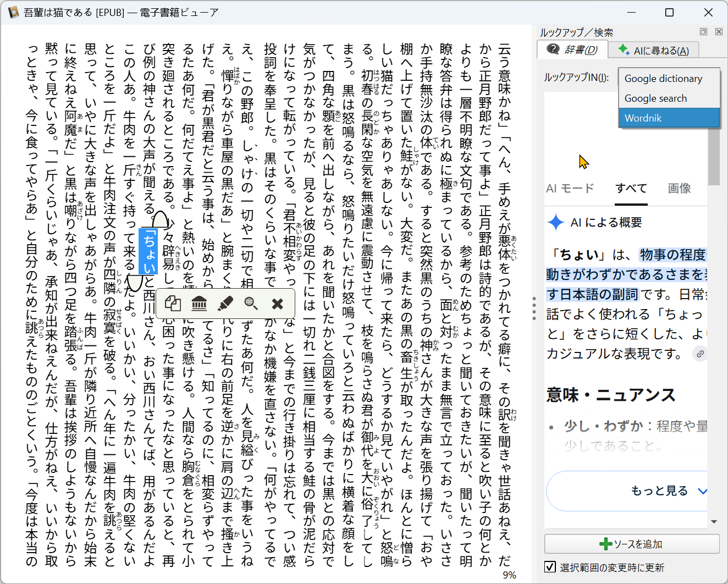Switch to the 辞書(D) tab
This screenshot has height=584, width=728.
572,50
